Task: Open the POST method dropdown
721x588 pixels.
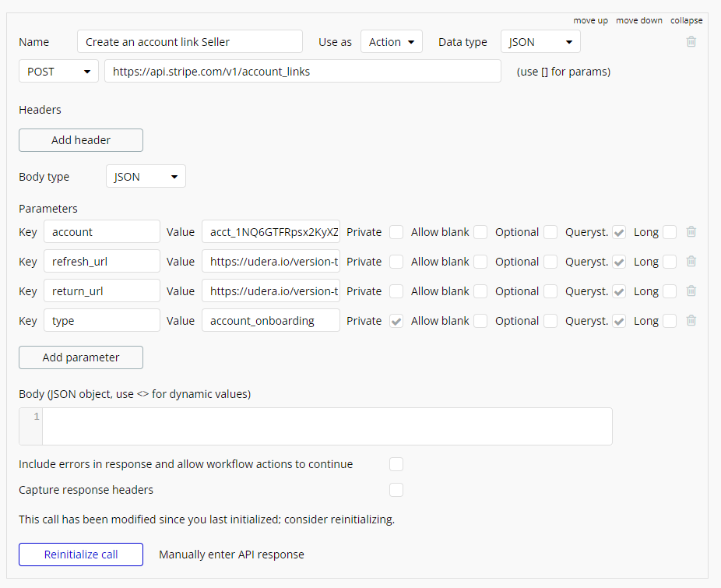Action: click(59, 72)
